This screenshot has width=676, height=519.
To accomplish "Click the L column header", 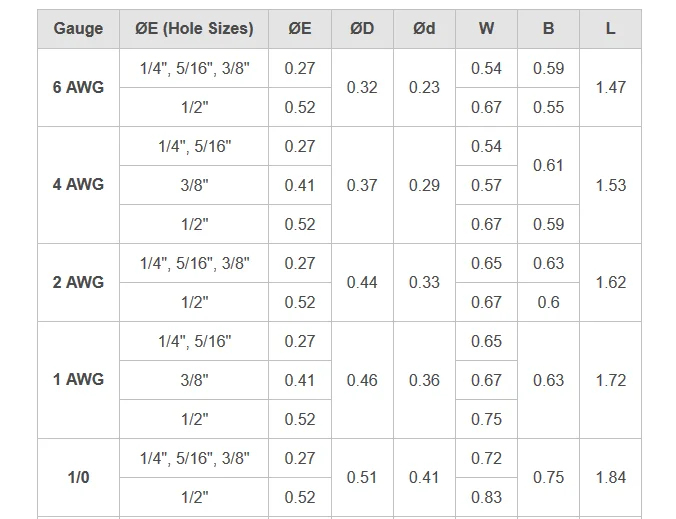I will coord(610,29).
